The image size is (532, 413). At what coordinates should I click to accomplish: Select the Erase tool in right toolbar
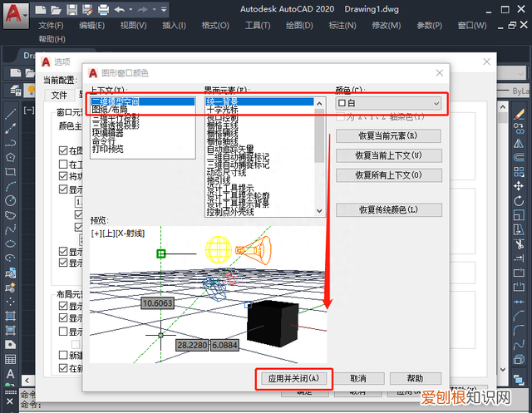tap(519, 114)
